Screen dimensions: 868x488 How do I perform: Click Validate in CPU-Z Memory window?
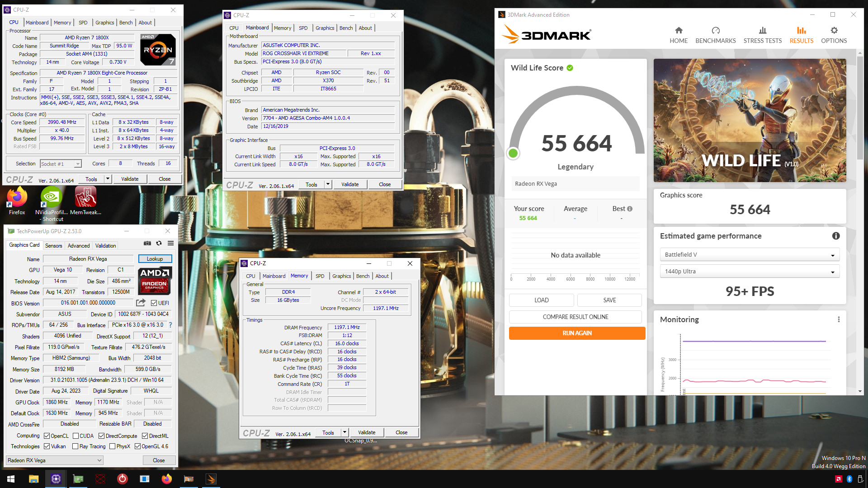pos(366,432)
